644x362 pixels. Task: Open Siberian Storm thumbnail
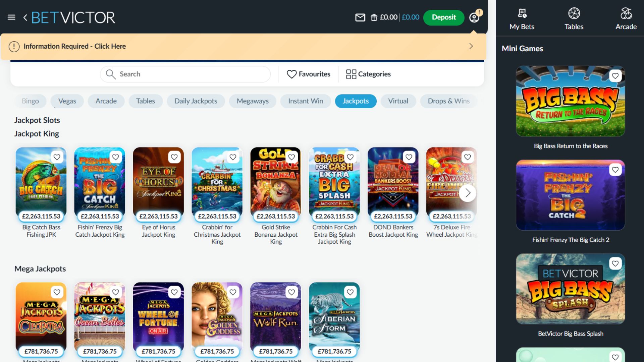click(334, 316)
